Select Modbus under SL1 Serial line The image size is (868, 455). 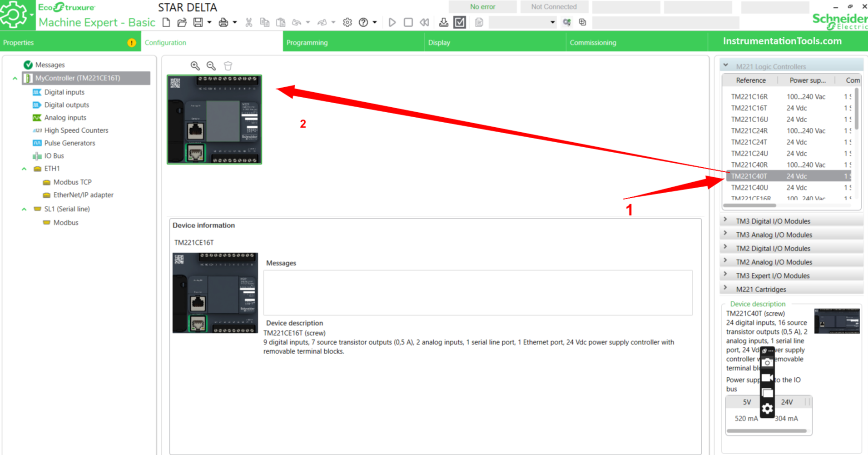pyautogui.click(x=66, y=223)
